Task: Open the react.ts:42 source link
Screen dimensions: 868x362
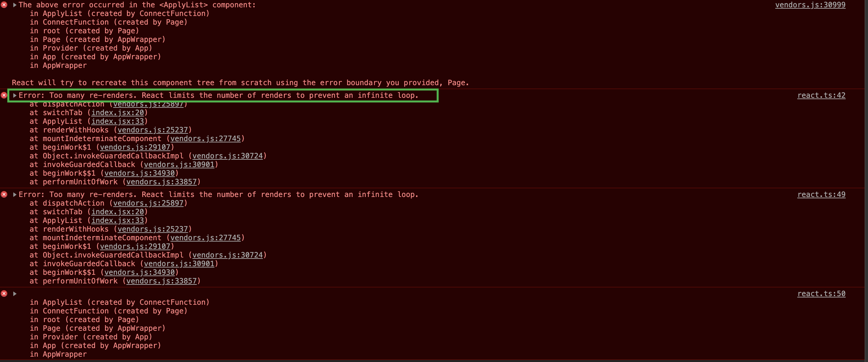Action: tap(821, 95)
